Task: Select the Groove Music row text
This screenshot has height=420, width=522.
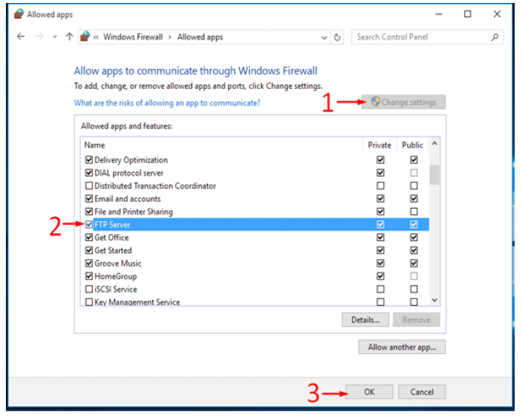Action: point(118,263)
